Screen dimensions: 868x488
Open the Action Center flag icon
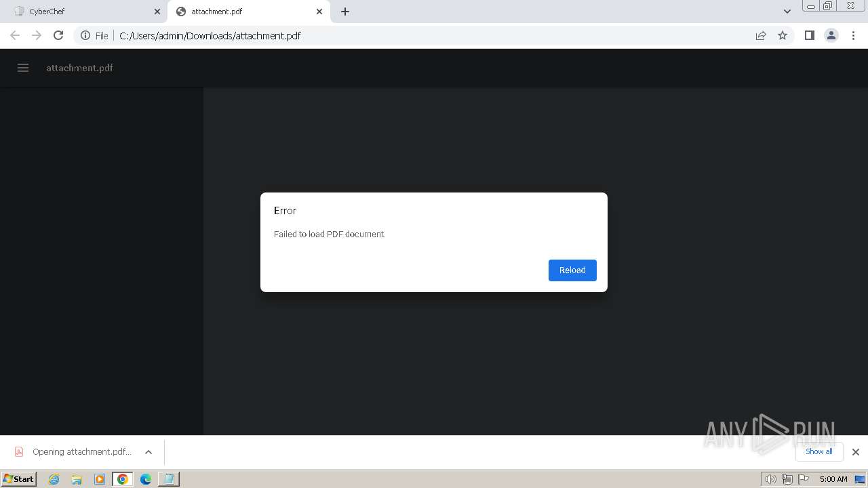click(x=804, y=479)
